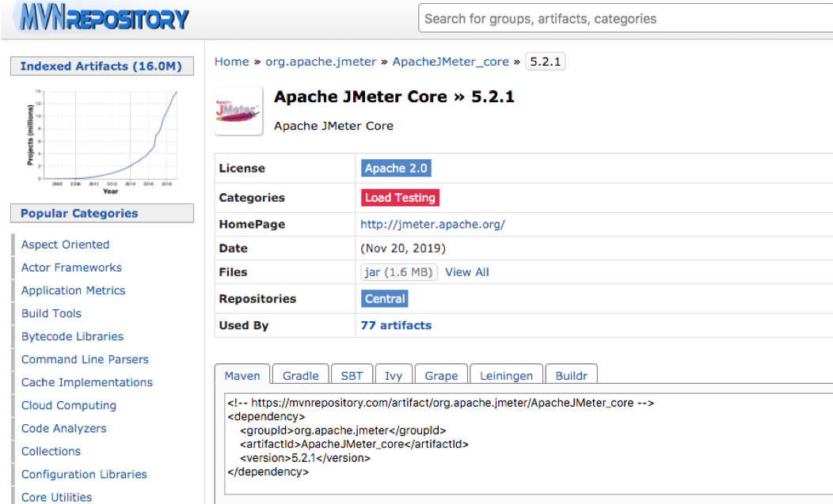Open the Command Line Parsers category
This screenshot has height=504, width=833.
point(85,359)
